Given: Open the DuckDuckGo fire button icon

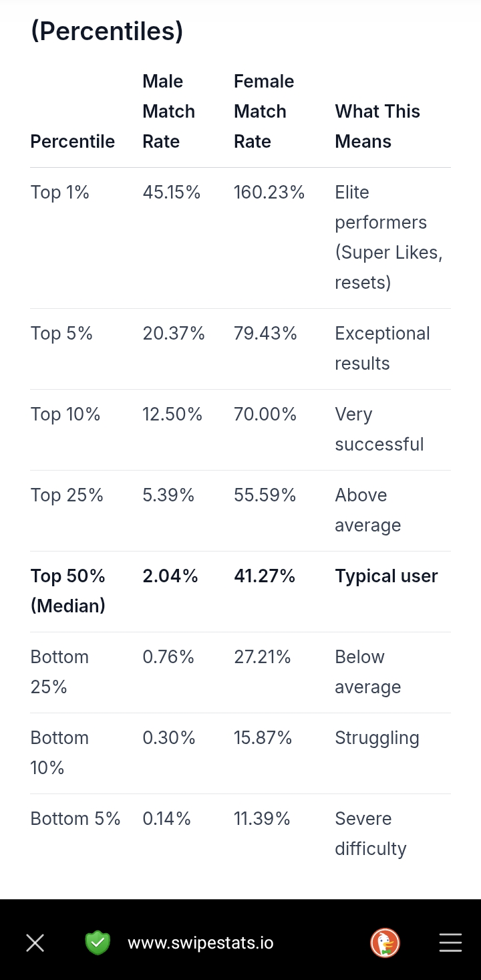Looking at the screenshot, I should [x=385, y=943].
